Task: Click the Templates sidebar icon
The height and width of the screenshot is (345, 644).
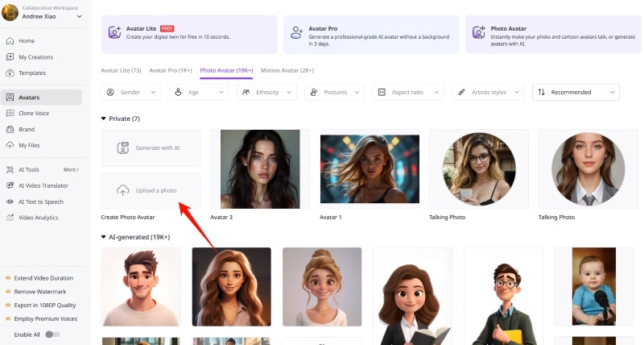Action: (10, 73)
